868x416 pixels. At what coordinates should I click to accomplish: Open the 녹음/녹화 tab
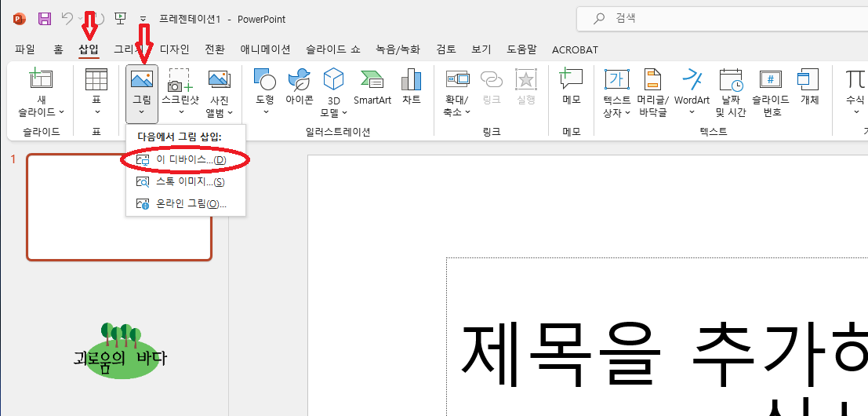pyautogui.click(x=398, y=49)
